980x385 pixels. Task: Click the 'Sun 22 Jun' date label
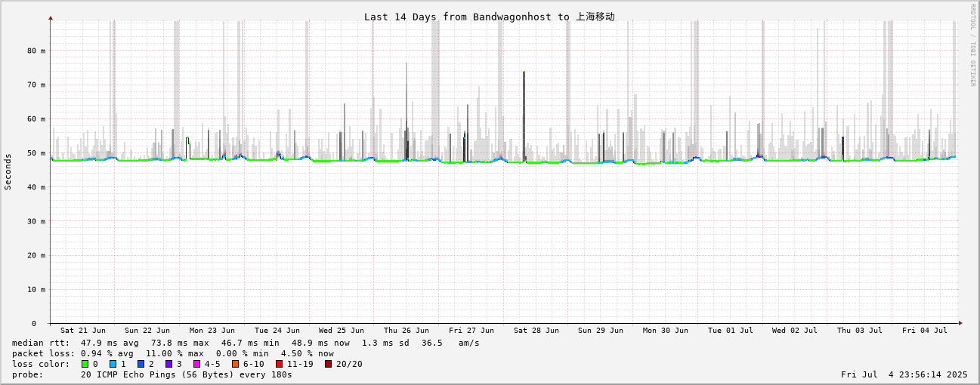tap(147, 331)
